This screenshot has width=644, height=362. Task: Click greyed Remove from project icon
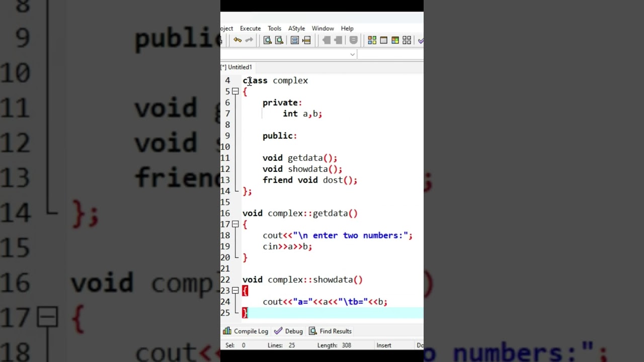point(338,40)
